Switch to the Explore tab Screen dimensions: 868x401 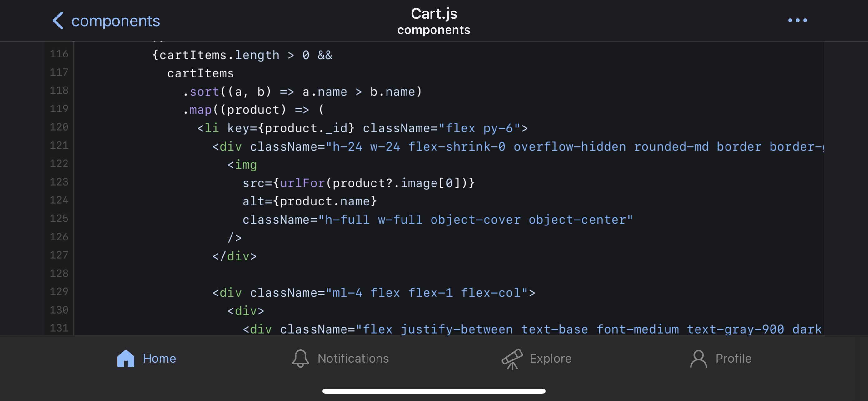[x=536, y=359]
